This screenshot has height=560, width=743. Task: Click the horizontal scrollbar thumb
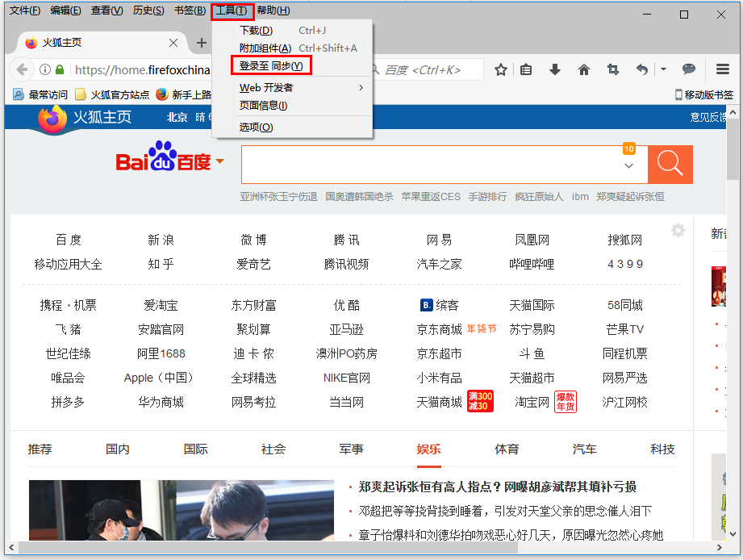[x=268, y=548]
